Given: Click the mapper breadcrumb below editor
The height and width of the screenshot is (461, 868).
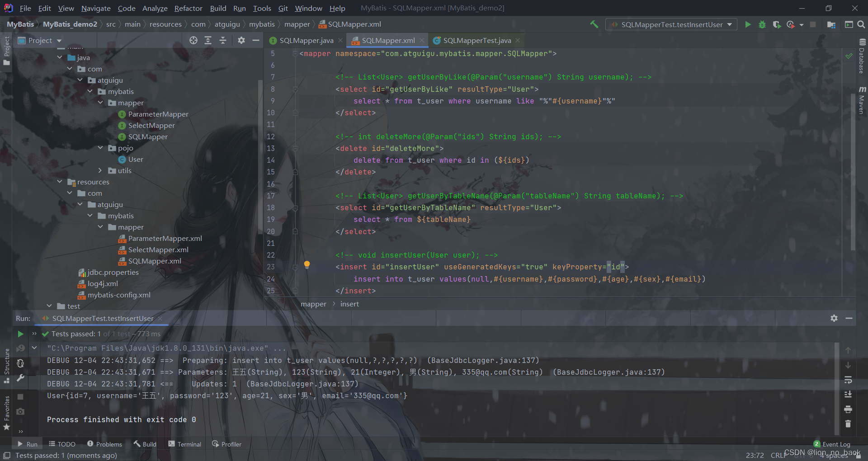Looking at the screenshot, I should [x=313, y=304].
